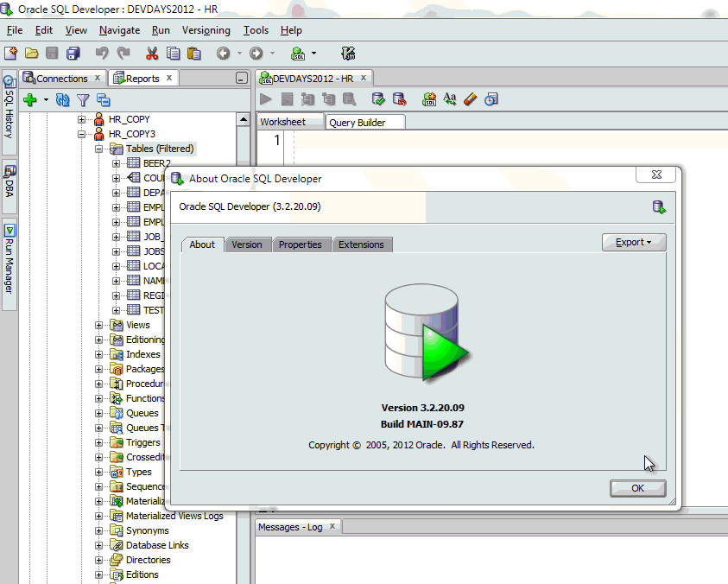The image size is (728, 584).
Task: Switch to the Version tab
Action: (x=247, y=244)
